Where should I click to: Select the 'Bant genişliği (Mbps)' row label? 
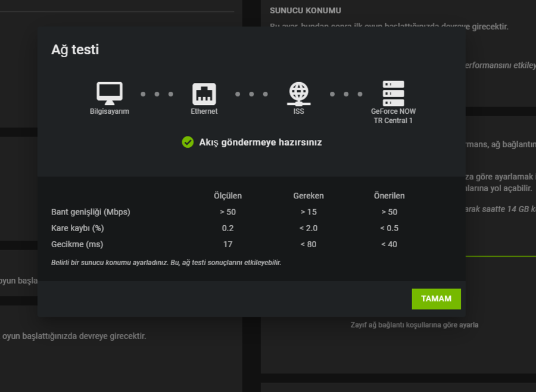(x=91, y=212)
